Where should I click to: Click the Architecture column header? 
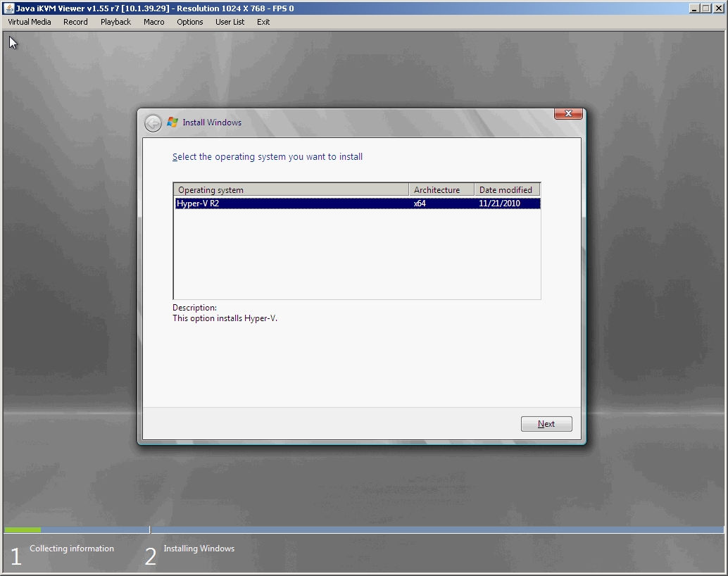click(x=441, y=189)
